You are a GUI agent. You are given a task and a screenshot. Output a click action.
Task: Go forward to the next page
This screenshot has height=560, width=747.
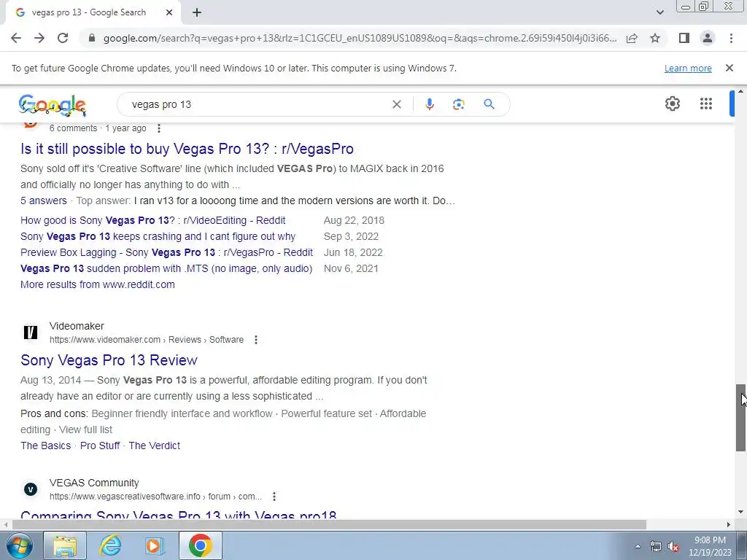(39, 38)
